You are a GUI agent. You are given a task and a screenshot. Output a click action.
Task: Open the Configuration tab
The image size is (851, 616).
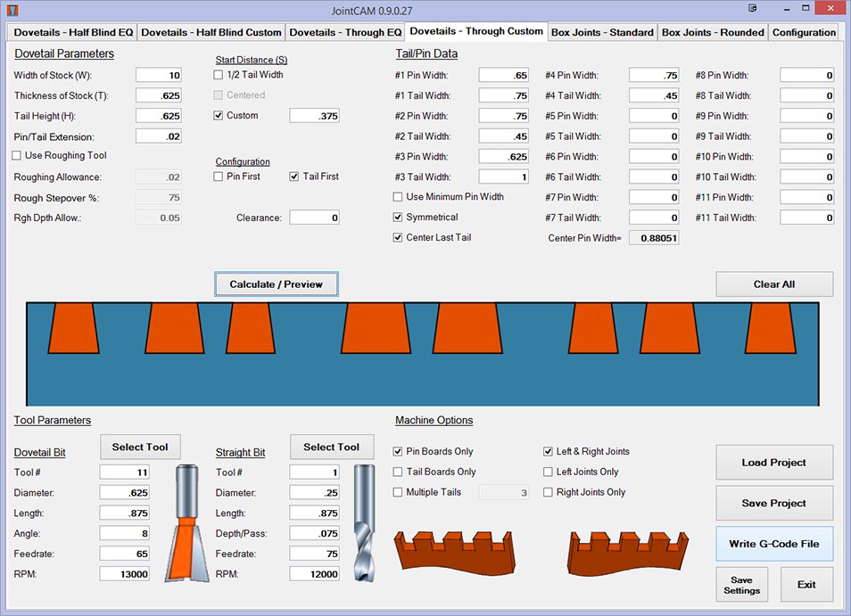pyautogui.click(x=804, y=32)
